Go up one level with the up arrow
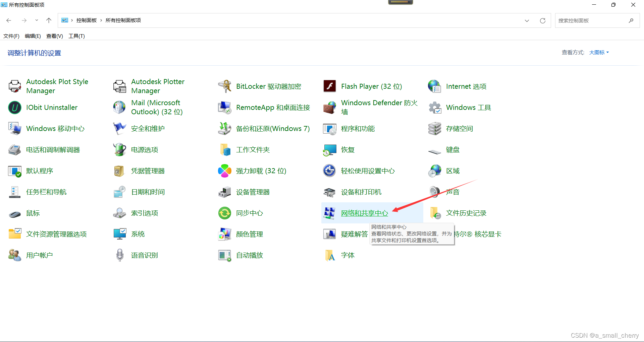Screen dimensions: 644x342 tap(49, 20)
